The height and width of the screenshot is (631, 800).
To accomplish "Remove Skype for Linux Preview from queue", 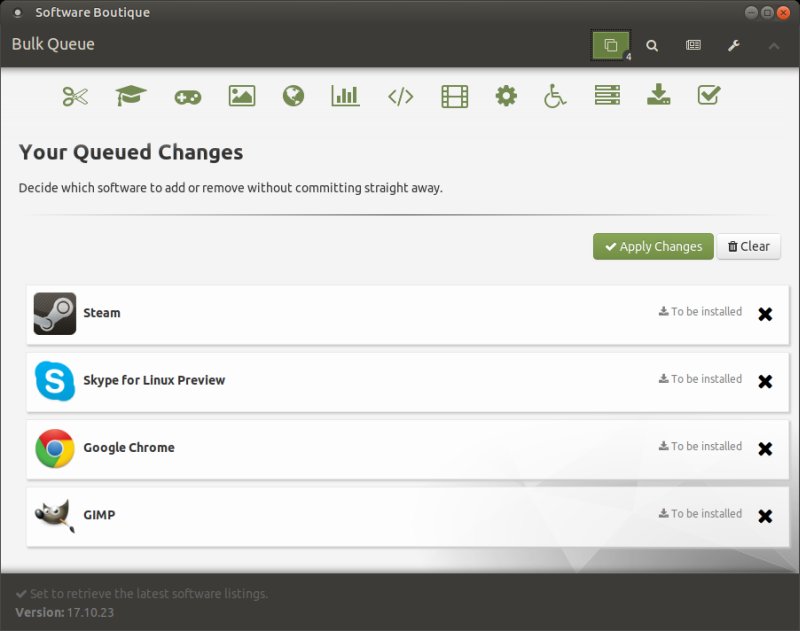I will [x=765, y=382].
